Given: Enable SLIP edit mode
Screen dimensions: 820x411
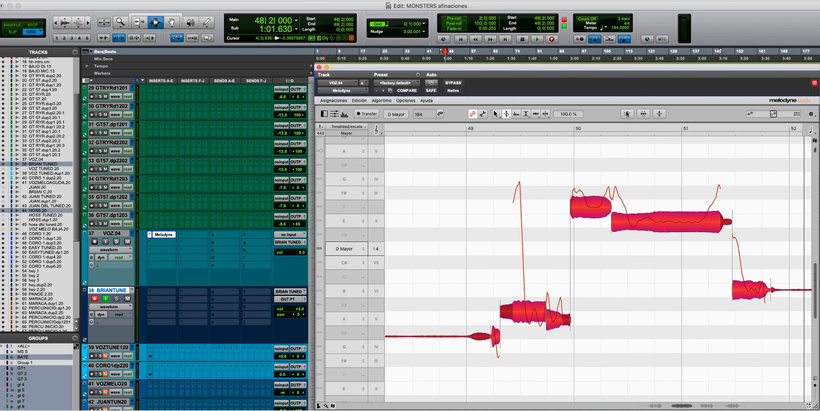Looking at the screenshot, I should click(12, 32).
